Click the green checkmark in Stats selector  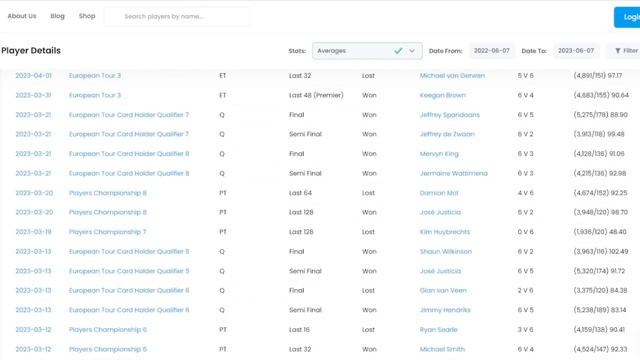coord(398,51)
